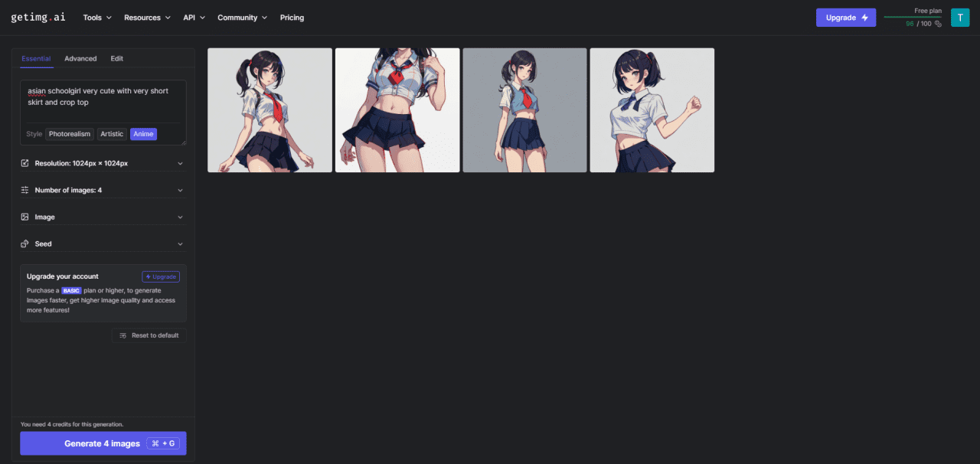Expand the Image section
This screenshot has width=980, height=464.
click(180, 217)
